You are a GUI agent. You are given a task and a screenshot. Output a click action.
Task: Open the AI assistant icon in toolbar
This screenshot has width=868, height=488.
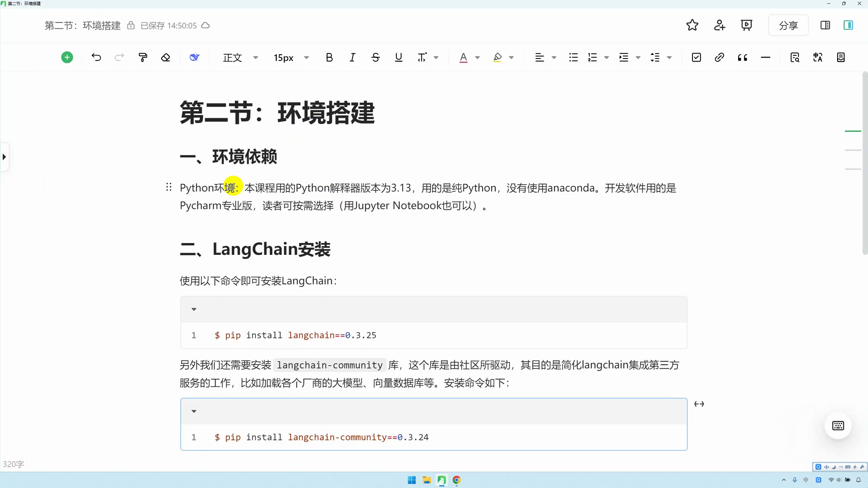(194, 57)
